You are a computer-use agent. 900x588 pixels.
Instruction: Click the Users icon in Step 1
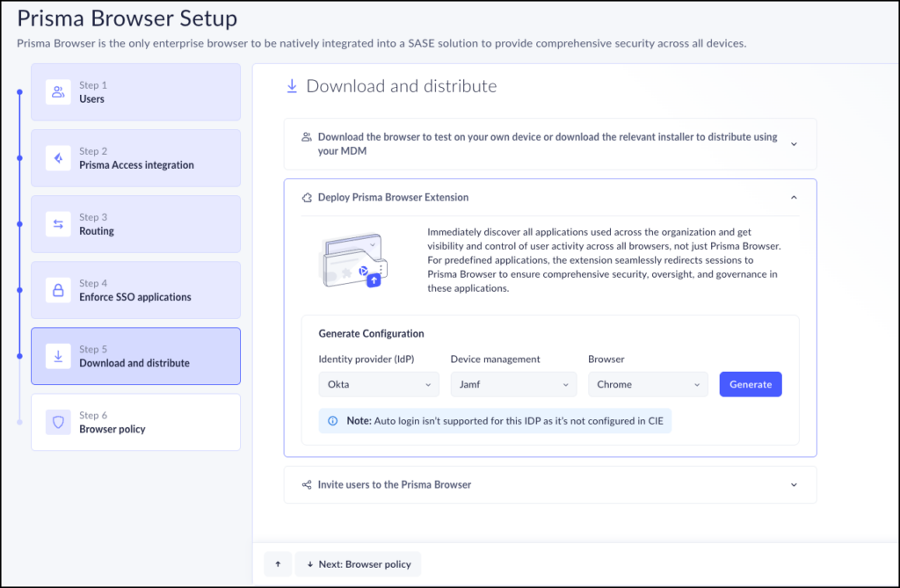click(x=58, y=92)
